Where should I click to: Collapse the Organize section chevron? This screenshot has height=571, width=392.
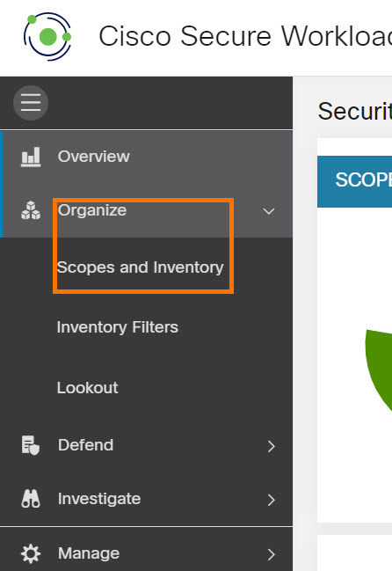tap(269, 211)
